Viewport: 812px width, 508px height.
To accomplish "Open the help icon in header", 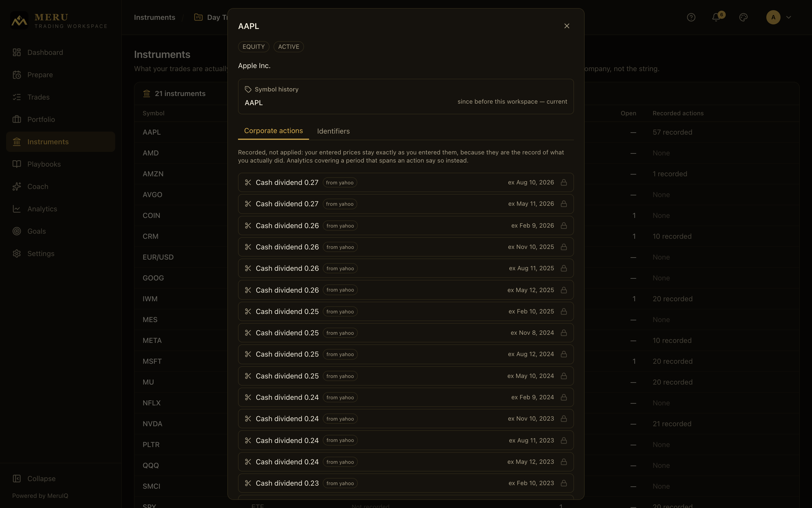I will coord(691,17).
